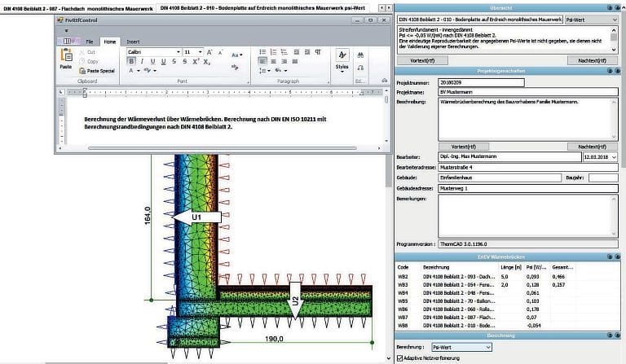Switch to the Insert ribbon tab
Image resolution: width=626 pixels, height=364 pixels.
pyautogui.click(x=133, y=41)
